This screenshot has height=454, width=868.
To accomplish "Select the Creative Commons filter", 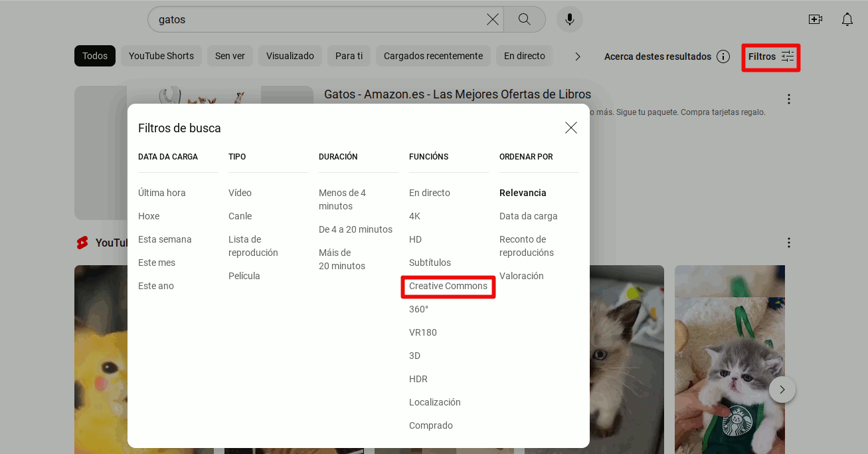I will (448, 286).
